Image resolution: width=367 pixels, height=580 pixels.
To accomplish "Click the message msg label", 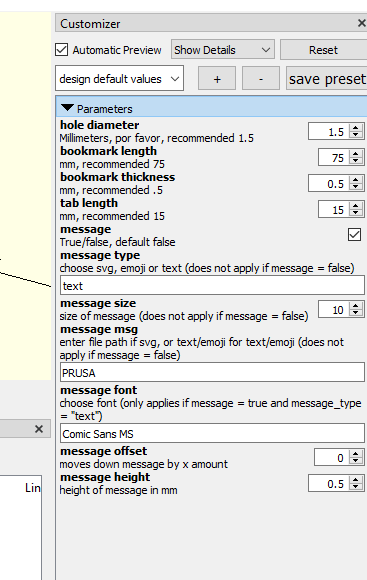I will click(x=99, y=329).
